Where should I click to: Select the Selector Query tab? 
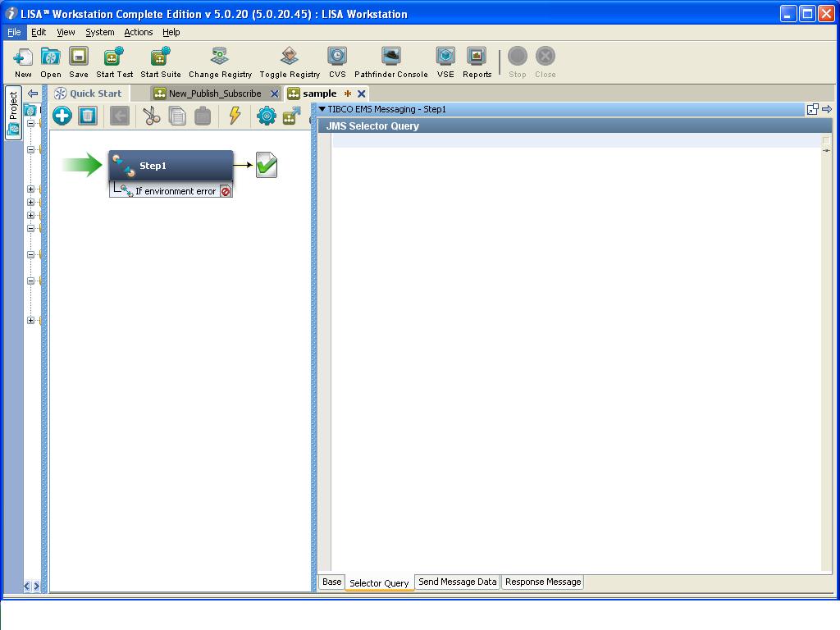tap(379, 583)
